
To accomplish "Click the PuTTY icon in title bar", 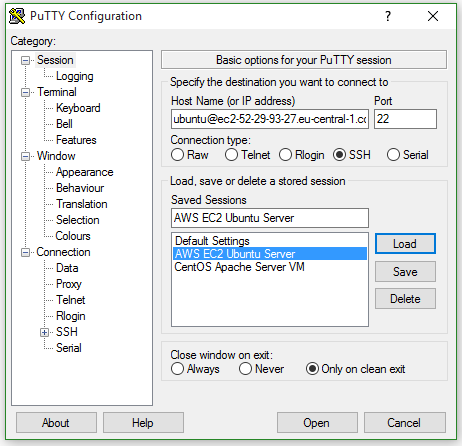I will [x=17, y=16].
